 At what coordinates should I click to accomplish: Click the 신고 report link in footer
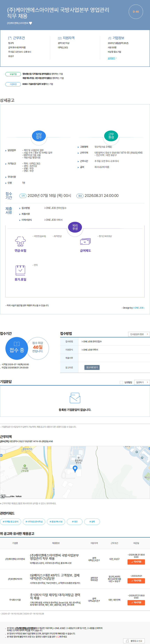(x=58, y=637)
